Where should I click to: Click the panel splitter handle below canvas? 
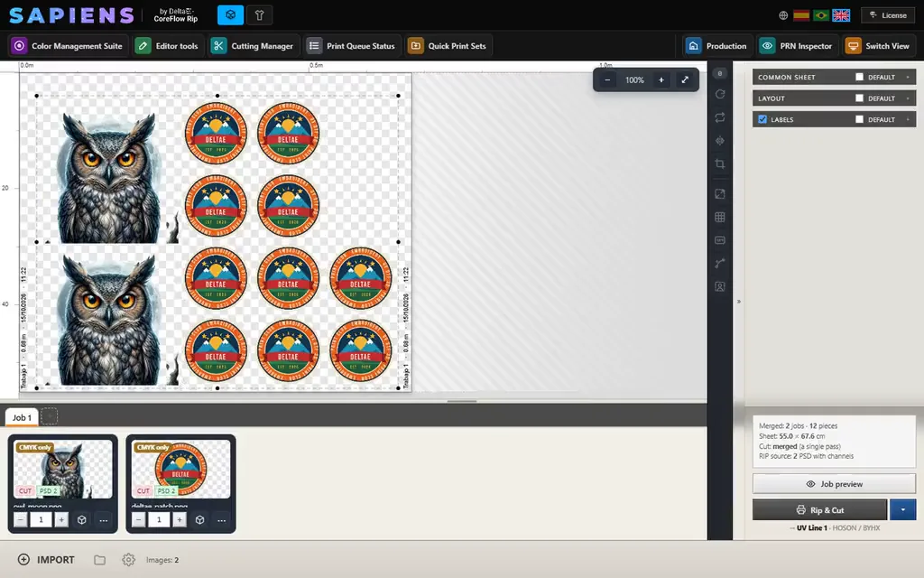point(461,401)
